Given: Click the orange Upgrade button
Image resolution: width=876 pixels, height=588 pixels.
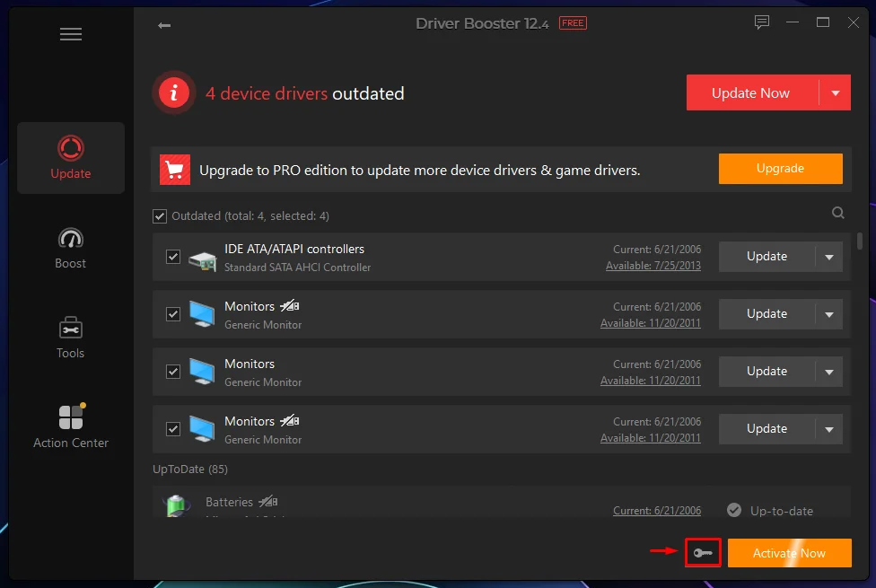Looking at the screenshot, I should tap(781, 168).
